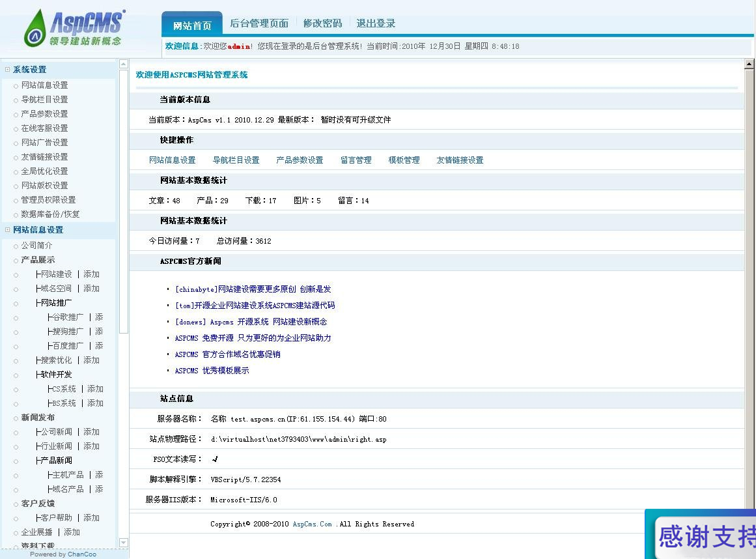Image resolution: width=756 pixels, height=559 pixels.
Task: Visit the AspCms.Com footer link
Action: 313,524
